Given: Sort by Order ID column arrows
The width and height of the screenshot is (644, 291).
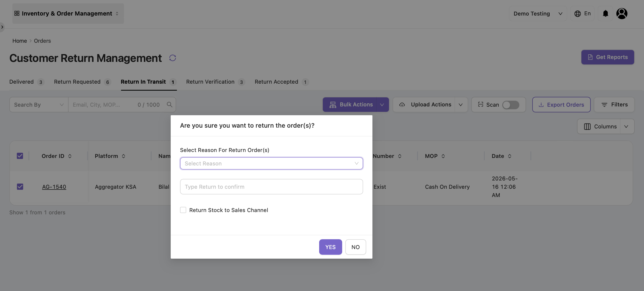Looking at the screenshot, I should click(x=70, y=156).
